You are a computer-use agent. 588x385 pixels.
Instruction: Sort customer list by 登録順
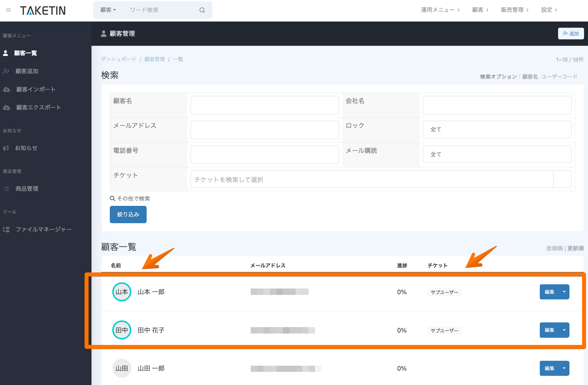[554, 248]
